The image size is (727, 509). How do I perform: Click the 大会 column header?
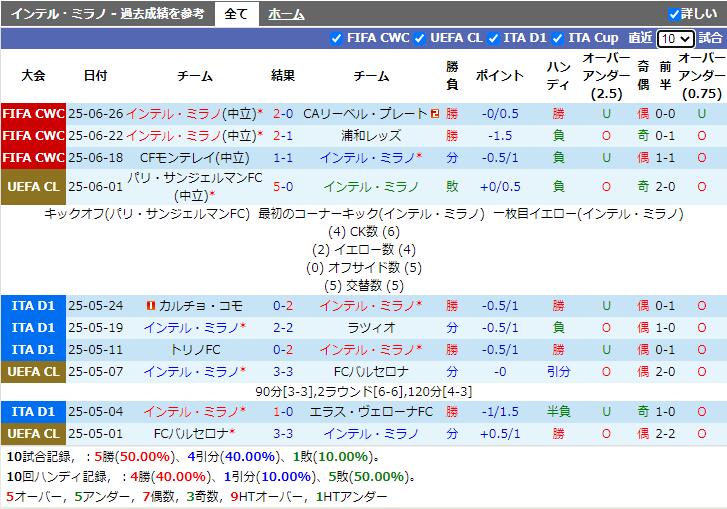coord(33,76)
